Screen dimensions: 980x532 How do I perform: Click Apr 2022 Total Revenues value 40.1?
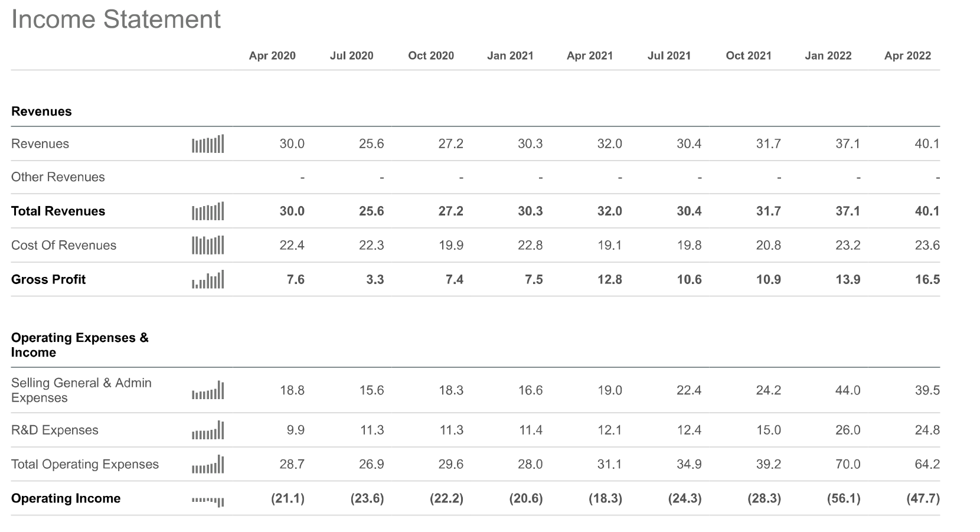tap(927, 211)
